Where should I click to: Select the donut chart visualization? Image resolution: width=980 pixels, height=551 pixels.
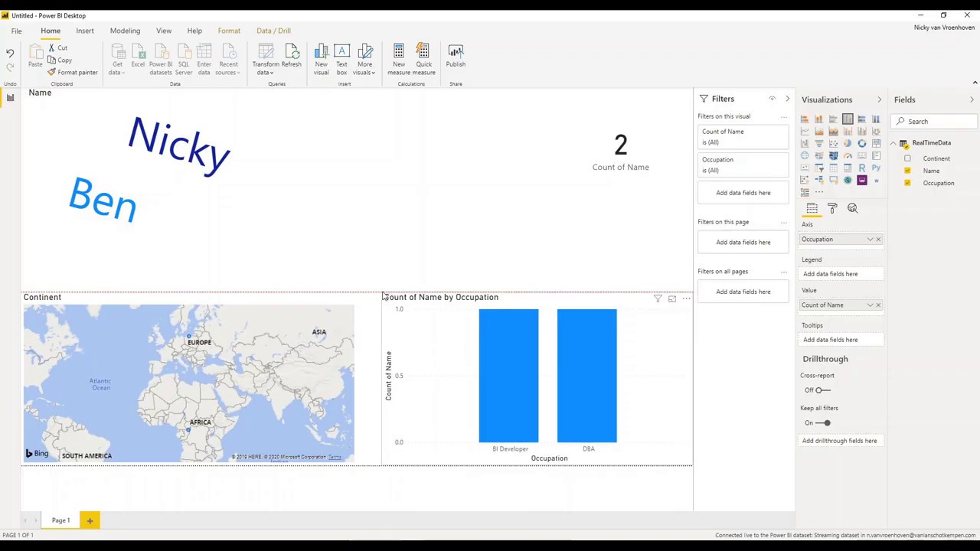[x=862, y=143]
